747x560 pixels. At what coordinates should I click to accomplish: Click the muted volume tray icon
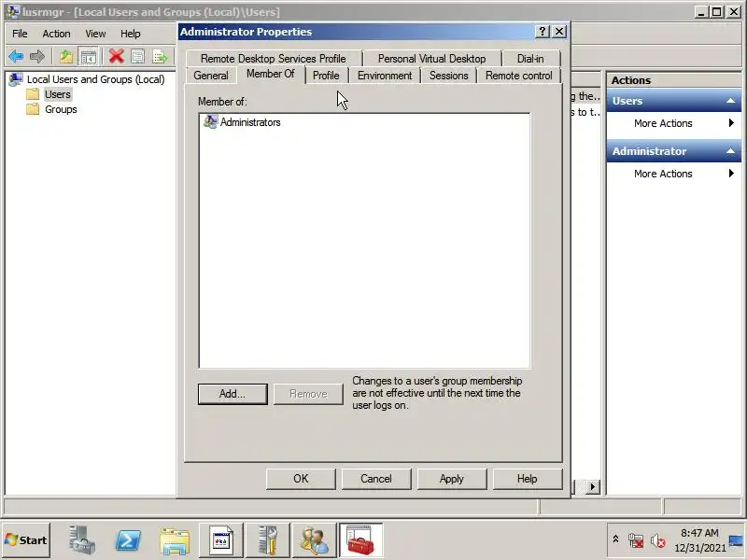[658, 540]
